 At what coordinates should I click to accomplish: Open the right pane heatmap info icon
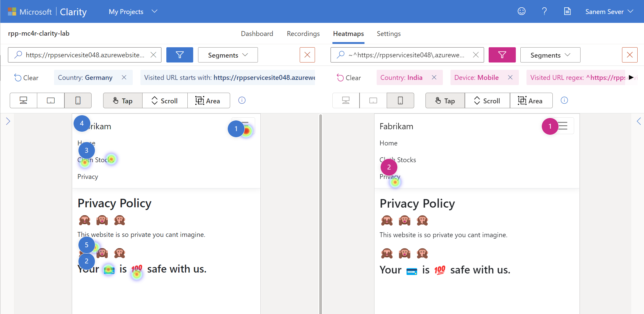564,100
